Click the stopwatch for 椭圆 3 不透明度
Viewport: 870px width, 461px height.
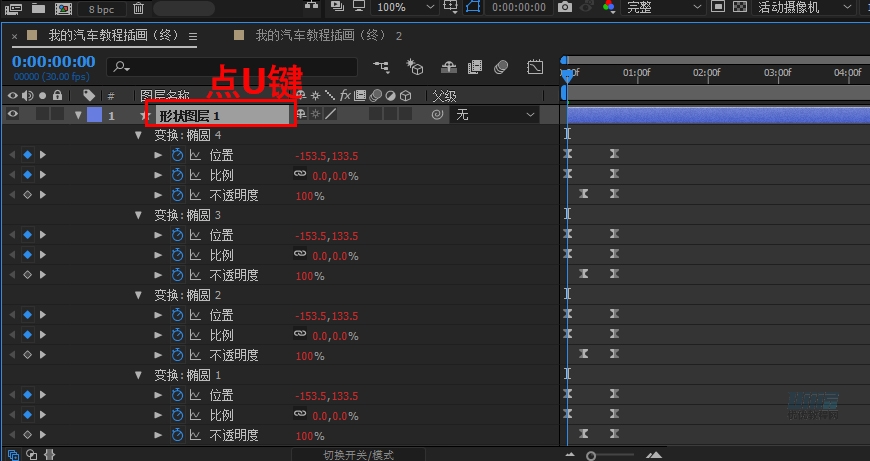[177, 275]
